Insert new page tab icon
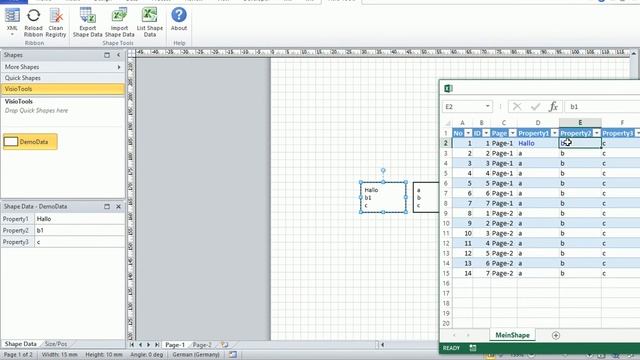 click(x=224, y=345)
